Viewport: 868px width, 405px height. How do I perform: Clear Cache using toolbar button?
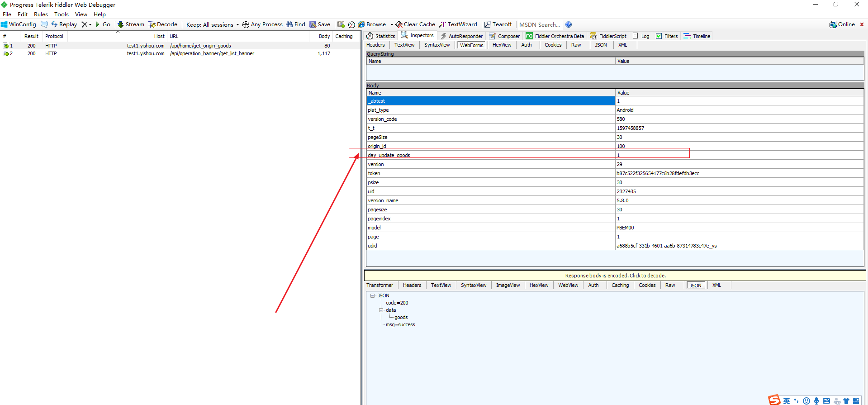pos(415,24)
